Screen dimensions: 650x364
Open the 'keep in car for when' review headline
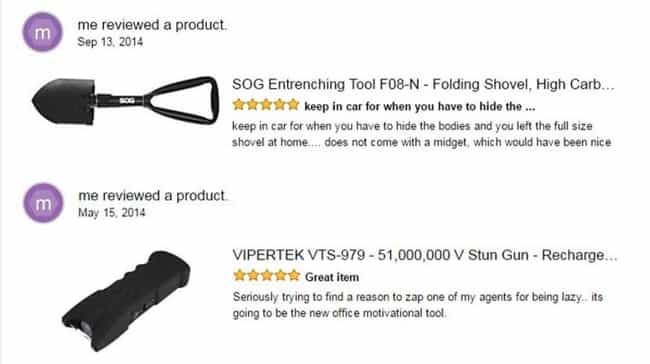pyautogui.click(x=420, y=107)
